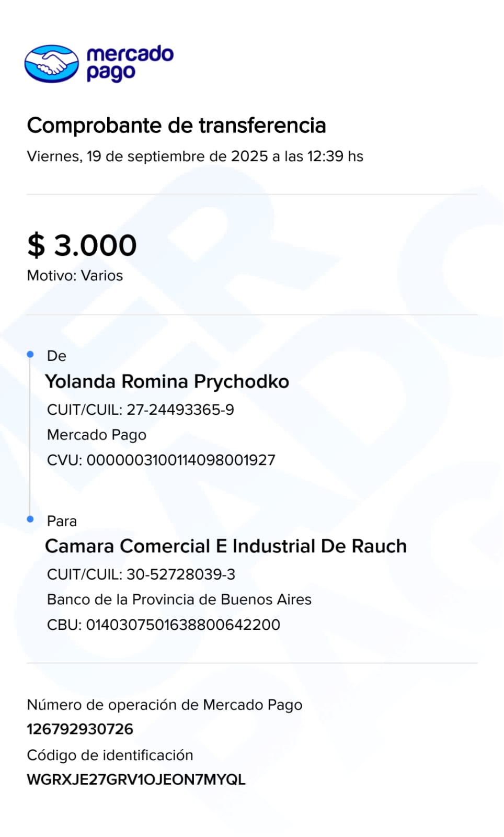504x837 pixels.
Task: Click sender name Yolanda Romina Prychodko
Action: point(167,381)
